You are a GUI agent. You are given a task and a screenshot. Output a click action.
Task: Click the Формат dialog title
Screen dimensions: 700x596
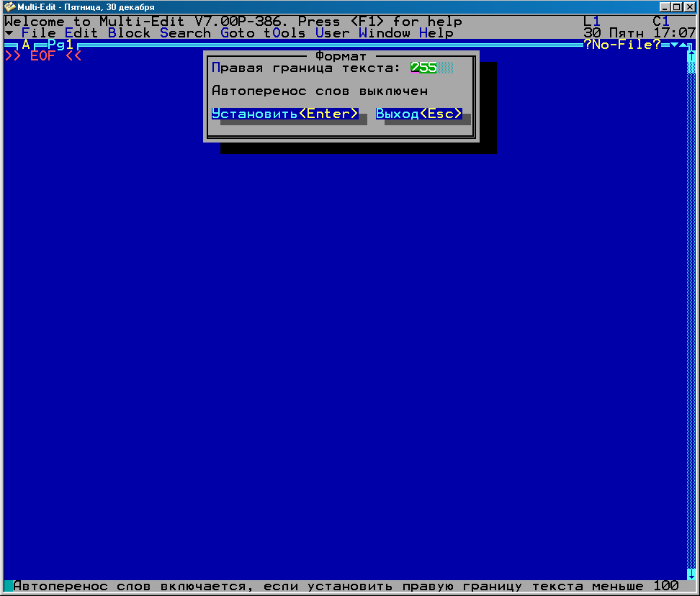pos(341,56)
